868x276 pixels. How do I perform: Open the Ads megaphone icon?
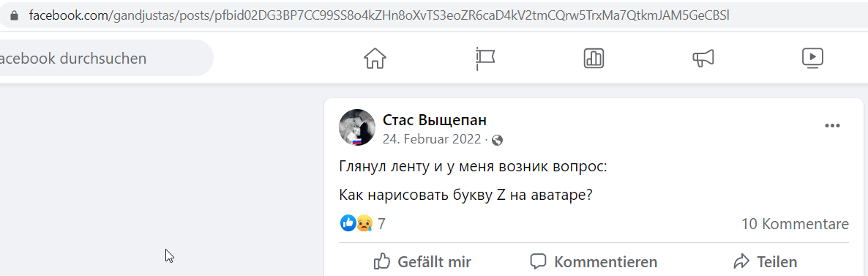click(x=703, y=58)
